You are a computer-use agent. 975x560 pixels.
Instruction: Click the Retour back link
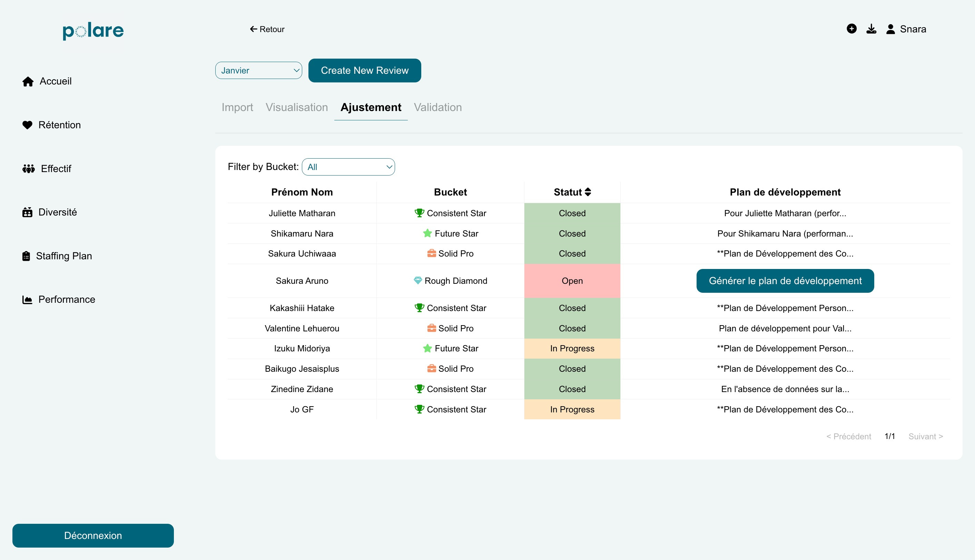[267, 29]
